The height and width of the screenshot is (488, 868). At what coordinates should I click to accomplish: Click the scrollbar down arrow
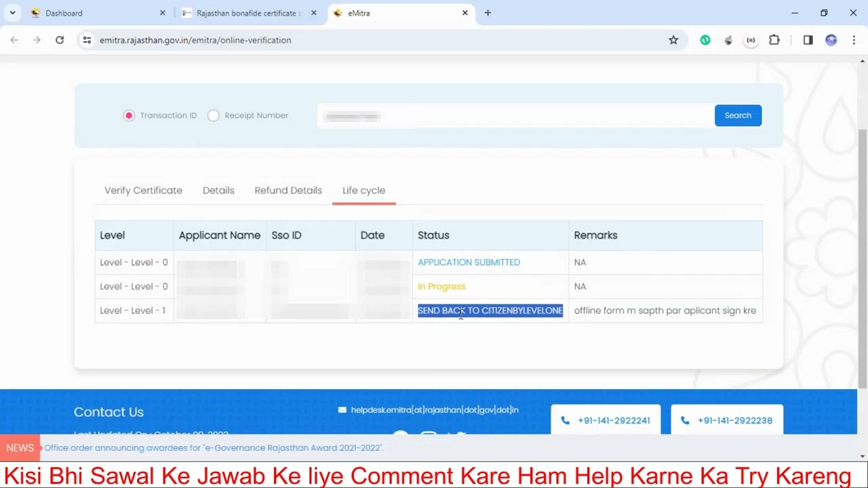click(x=863, y=456)
